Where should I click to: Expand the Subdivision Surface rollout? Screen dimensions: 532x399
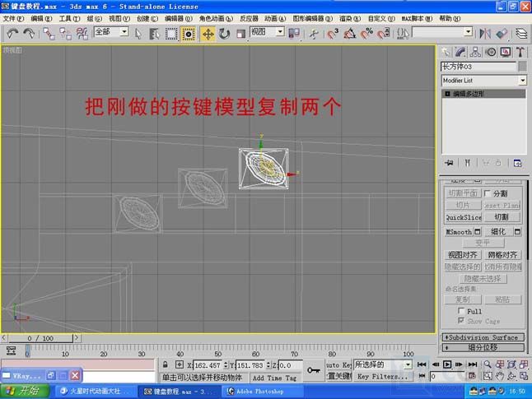pos(483,337)
